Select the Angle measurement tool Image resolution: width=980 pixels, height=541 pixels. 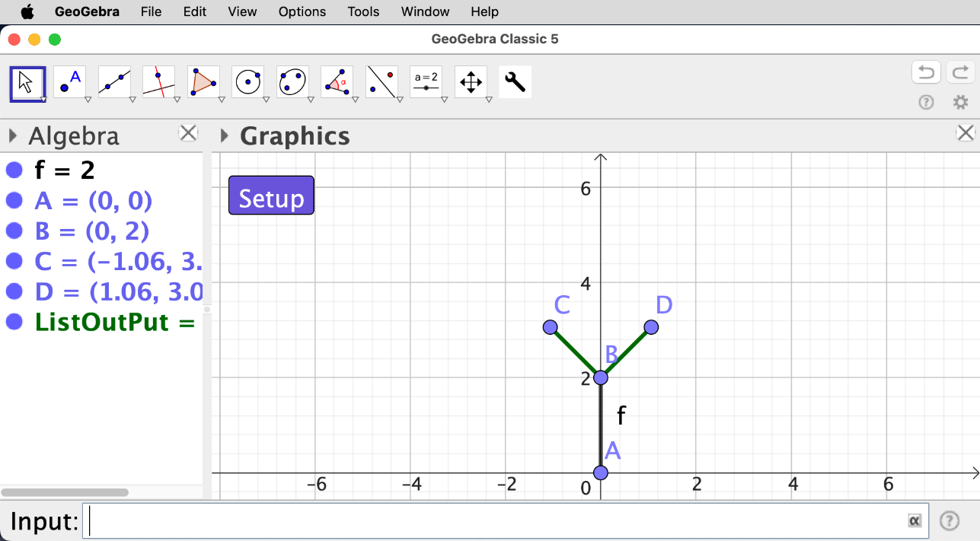click(337, 82)
